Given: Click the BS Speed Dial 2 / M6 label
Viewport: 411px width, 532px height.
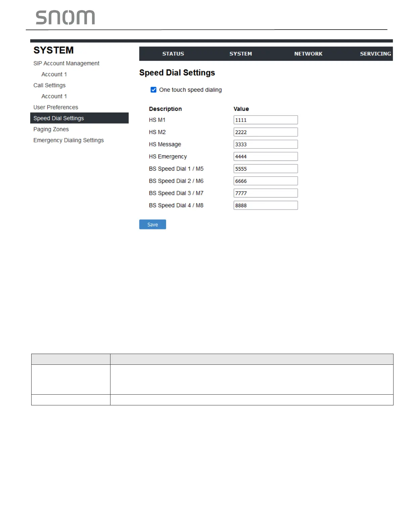Looking at the screenshot, I should point(176,181).
